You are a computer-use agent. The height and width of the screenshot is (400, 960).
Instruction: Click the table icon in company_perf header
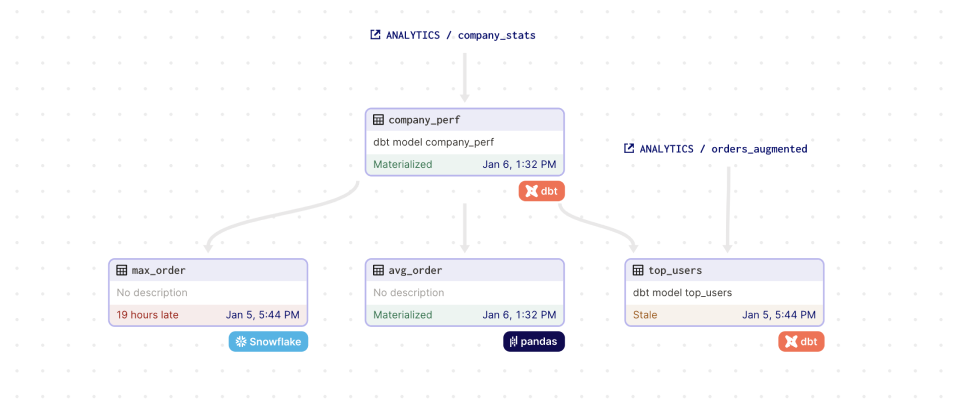point(379,120)
